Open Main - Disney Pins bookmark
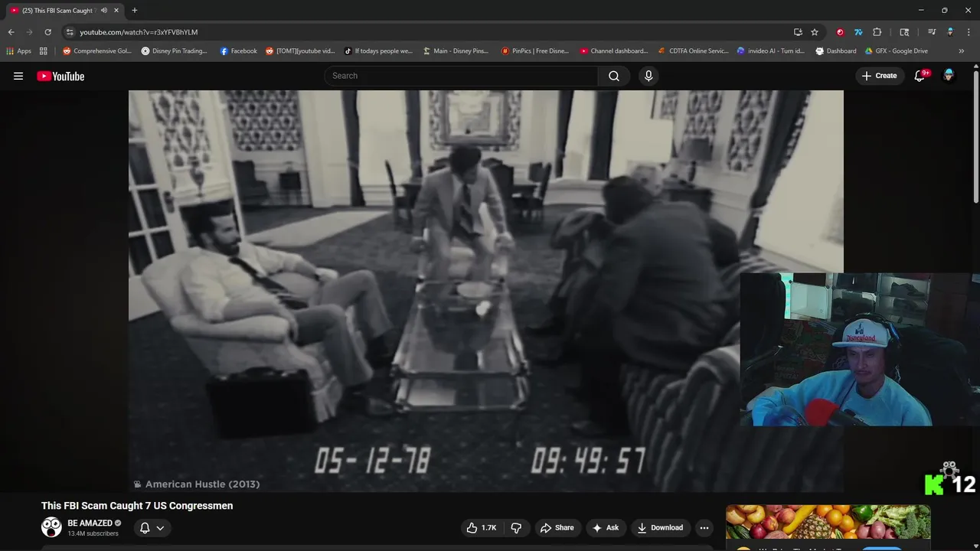The image size is (980, 551). (x=456, y=51)
